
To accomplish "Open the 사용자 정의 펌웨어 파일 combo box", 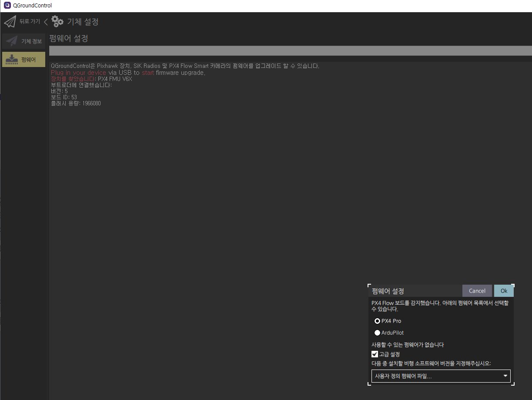I will (x=435, y=376).
